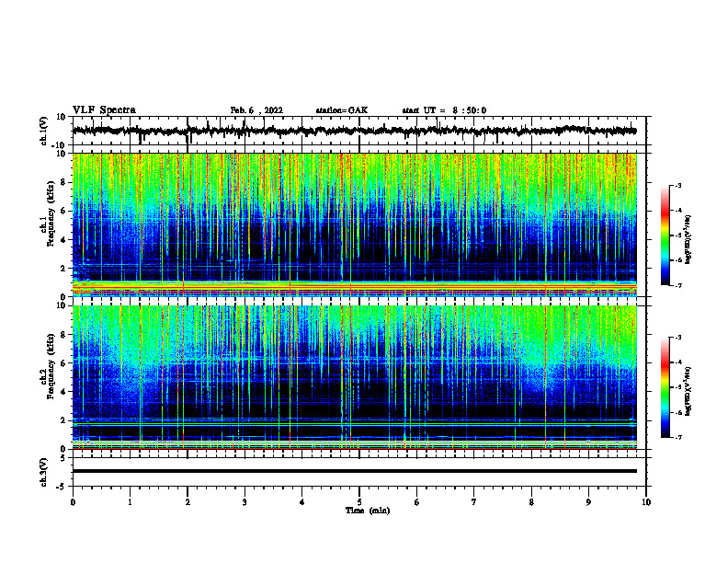Click the ch.2 spectrogram color scale bar
This screenshot has width=728, height=563.
pyautogui.click(x=665, y=387)
